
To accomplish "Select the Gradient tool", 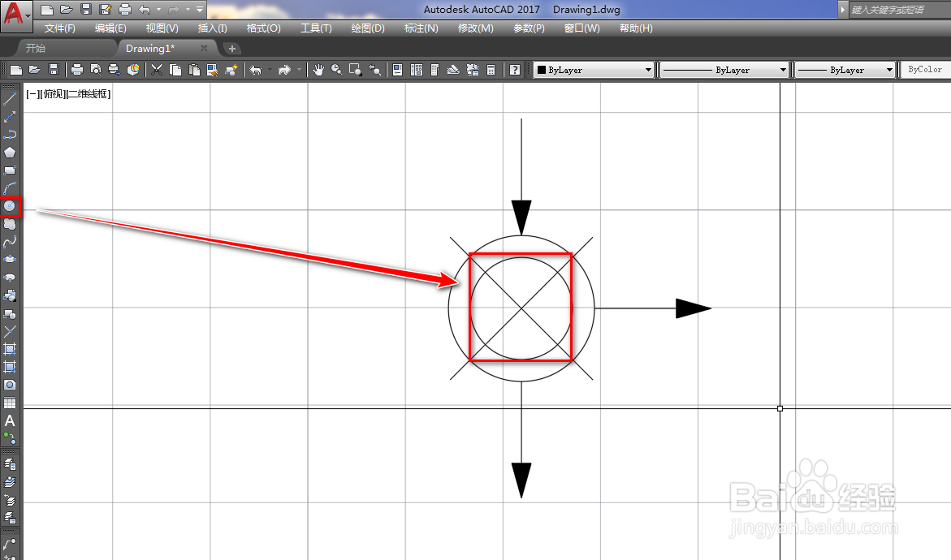I will pos(10,368).
